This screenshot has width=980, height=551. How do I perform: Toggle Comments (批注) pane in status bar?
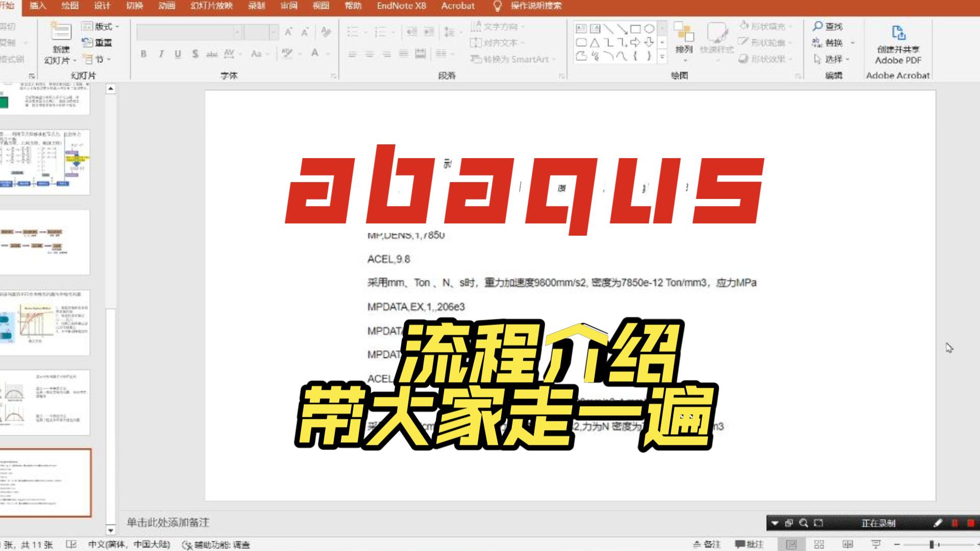click(749, 545)
